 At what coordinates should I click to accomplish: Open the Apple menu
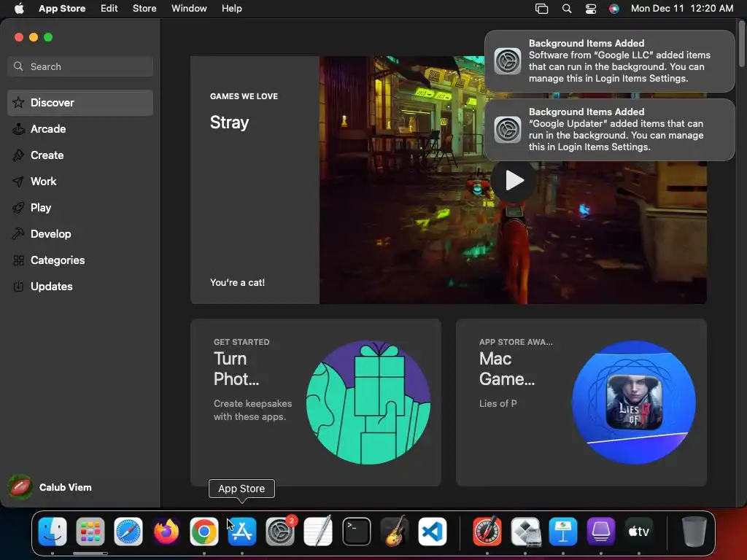coord(19,9)
